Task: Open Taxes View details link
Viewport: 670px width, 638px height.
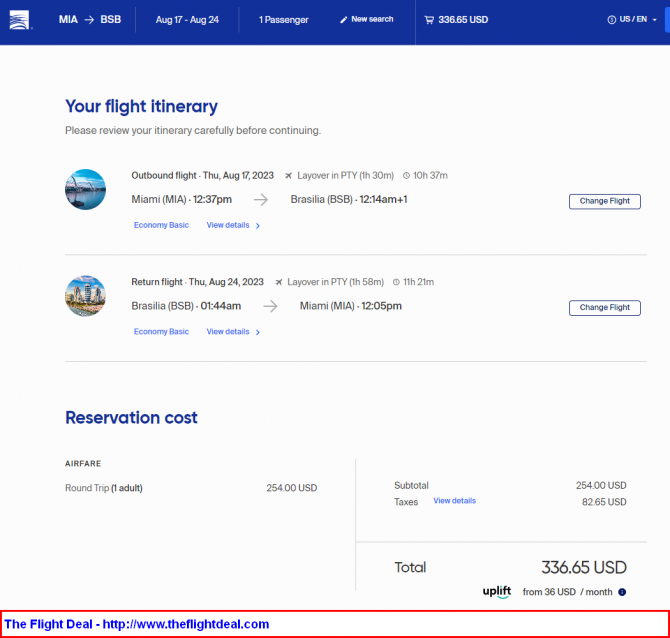Action: click(455, 500)
